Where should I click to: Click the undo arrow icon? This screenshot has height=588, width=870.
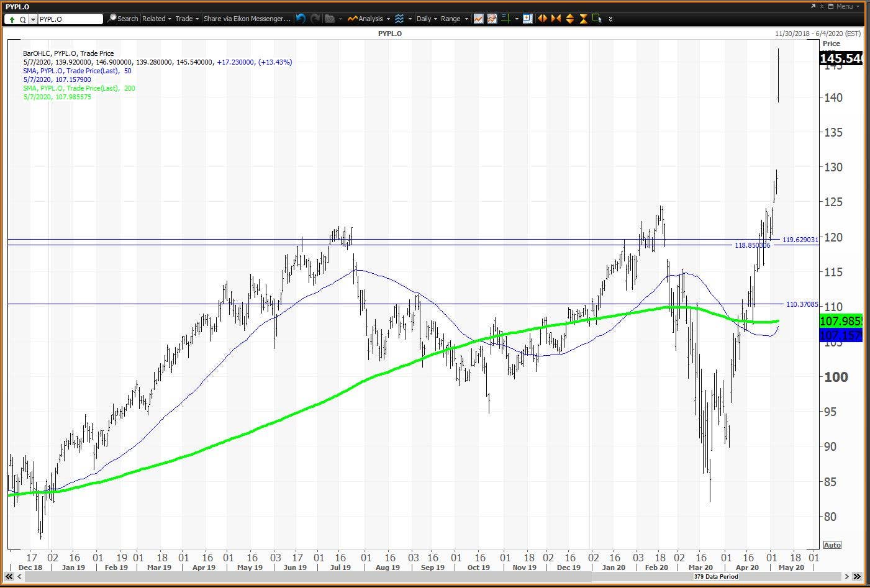point(301,19)
